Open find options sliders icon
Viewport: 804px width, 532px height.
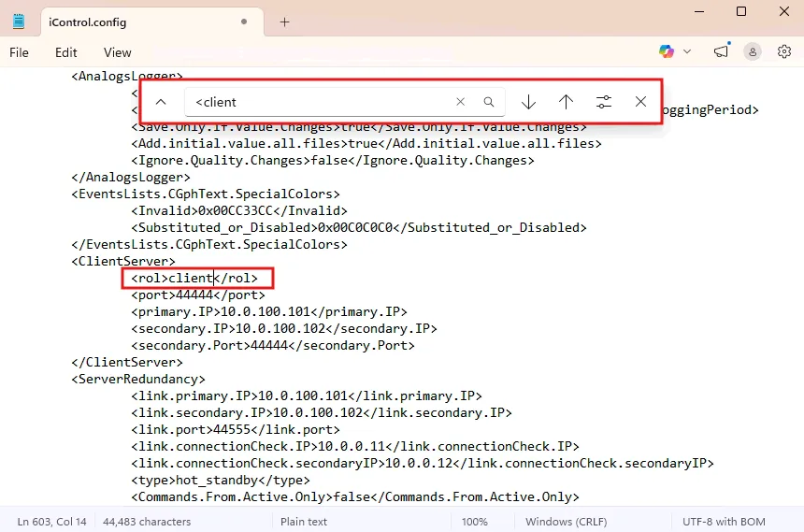(x=604, y=102)
